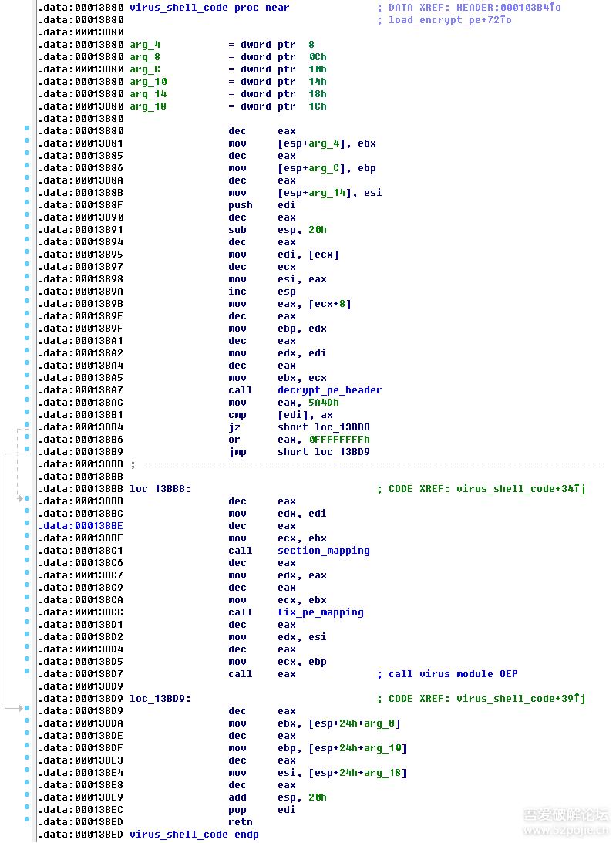The height and width of the screenshot is (843, 616).
Task: Jump to loc_13BD9 from the jmp instruction
Action: pos(342,452)
